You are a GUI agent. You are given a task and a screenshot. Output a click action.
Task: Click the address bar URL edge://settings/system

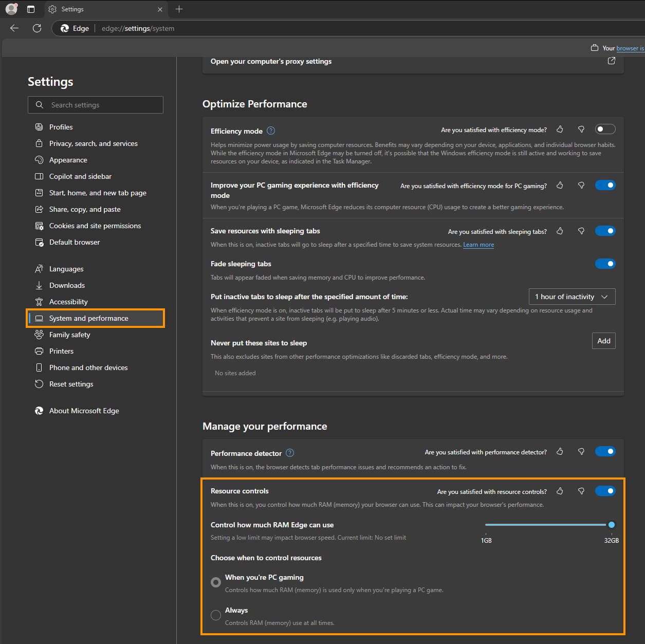[x=138, y=28]
